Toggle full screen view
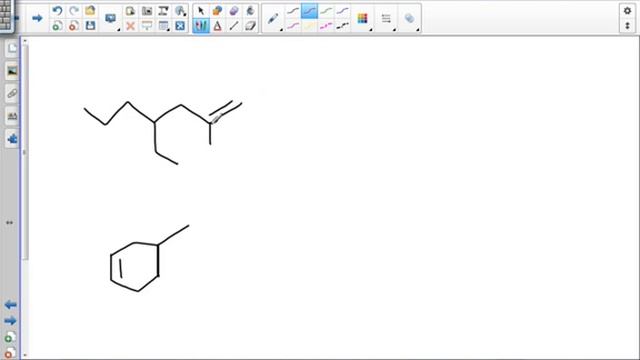Image resolution: width=640 pixels, height=360 pixels. point(180,26)
